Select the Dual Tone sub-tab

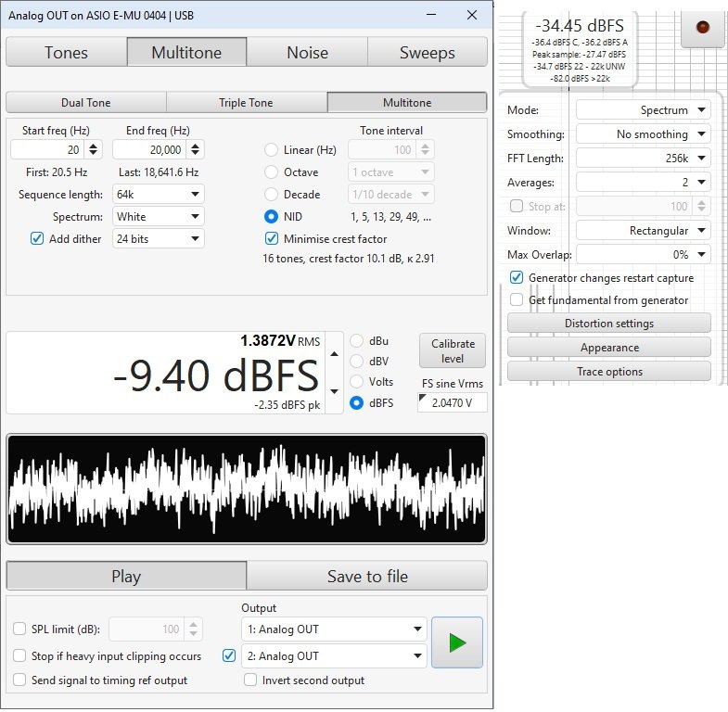(x=86, y=103)
